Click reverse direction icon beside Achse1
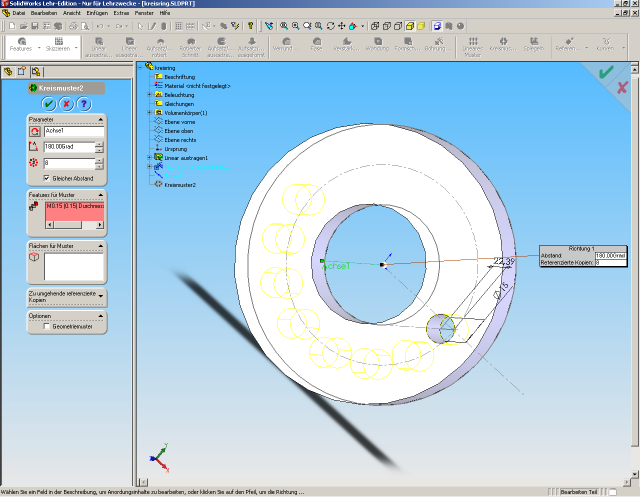This screenshot has height=497, width=640. click(35, 131)
